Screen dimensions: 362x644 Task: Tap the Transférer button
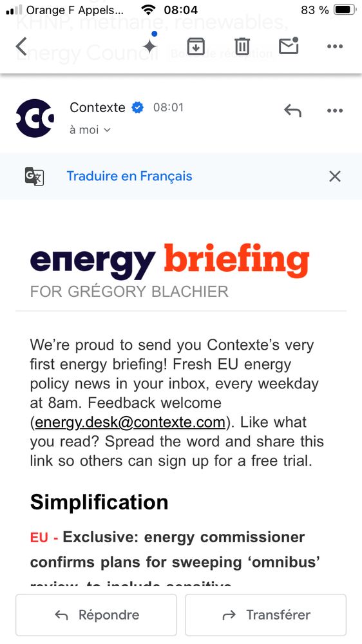tap(265, 615)
